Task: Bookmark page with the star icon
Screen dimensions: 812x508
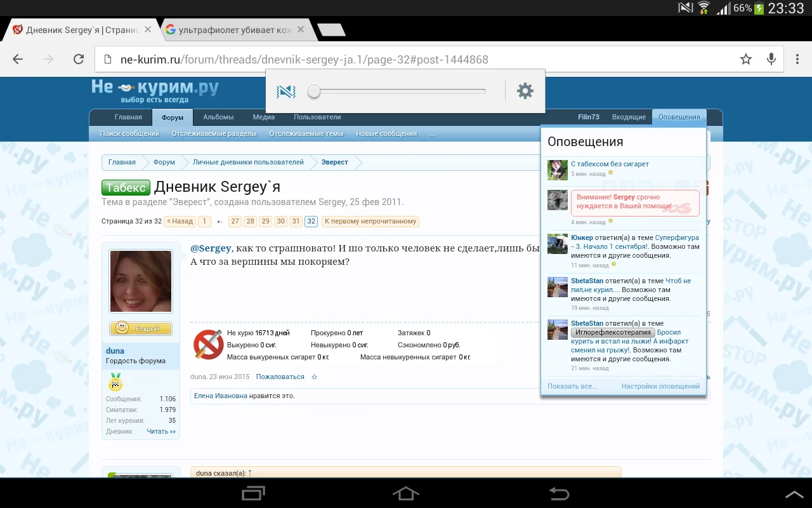Action: 745,59
